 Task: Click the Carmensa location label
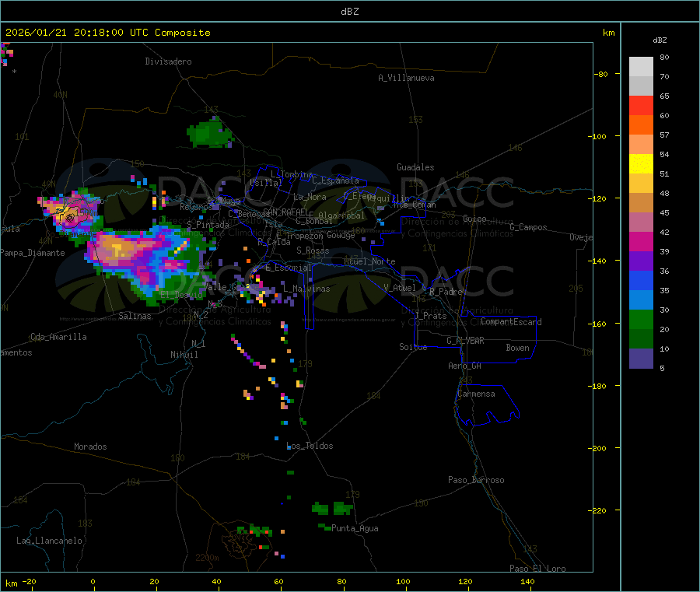[x=476, y=394]
